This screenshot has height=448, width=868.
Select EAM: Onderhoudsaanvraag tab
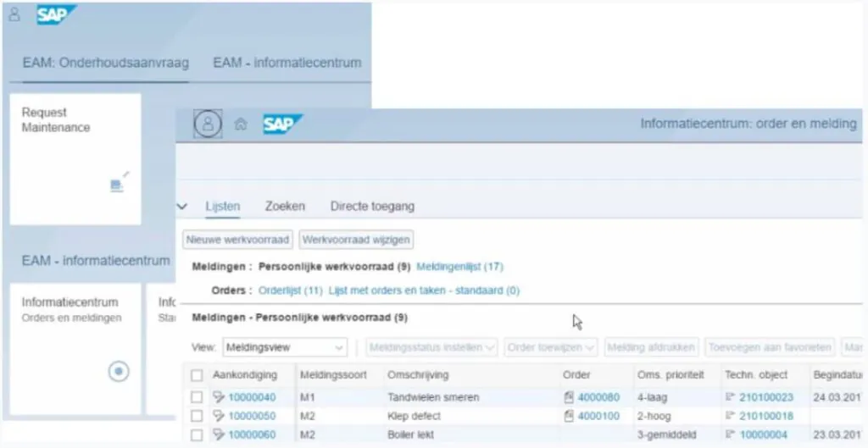point(106,63)
